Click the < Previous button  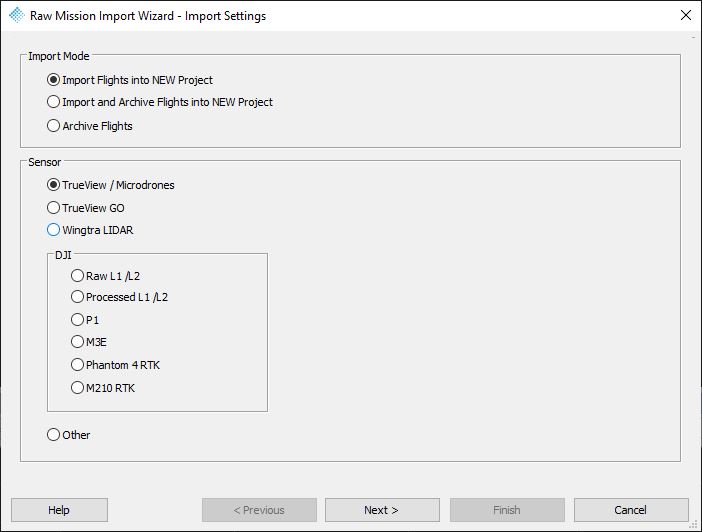(x=259, y=510)
